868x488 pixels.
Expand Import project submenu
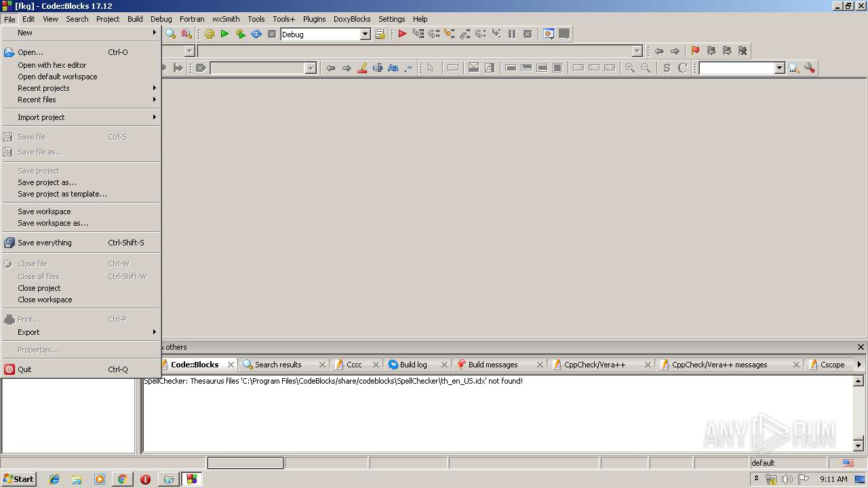point(81,117)
